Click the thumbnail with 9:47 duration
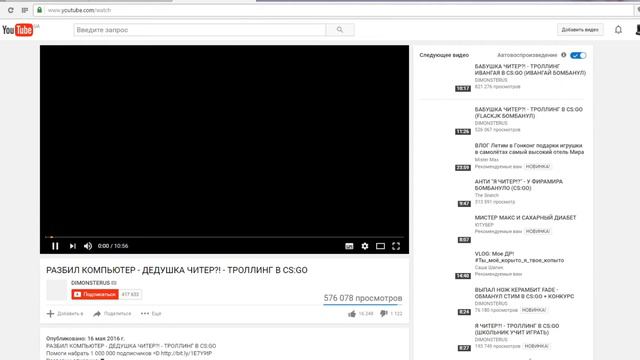This screenshot has width=640, height=360. point(445,193)
